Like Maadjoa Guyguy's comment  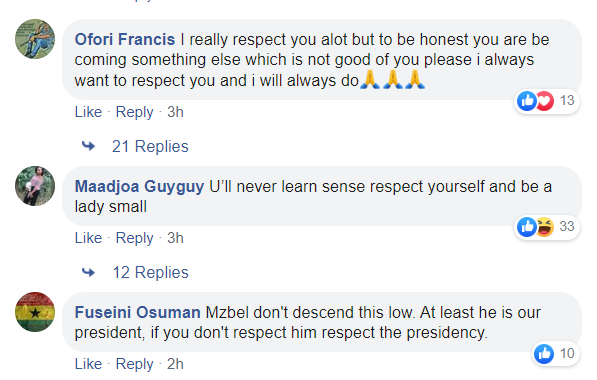click(x=88, y=238)
